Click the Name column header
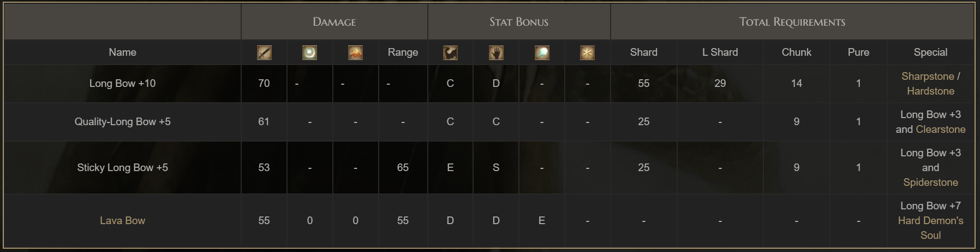Viewport: 980px width, 252px height. tap(122, 52)
